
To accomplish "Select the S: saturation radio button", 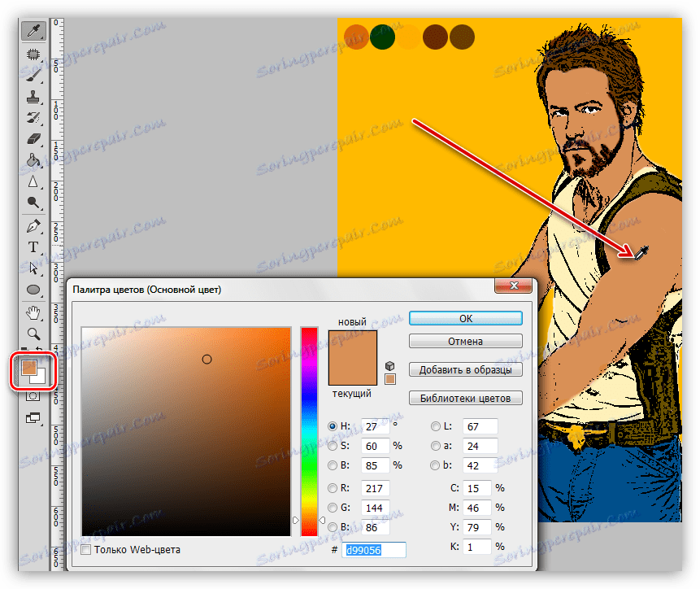I will click(x=333, y=446).
